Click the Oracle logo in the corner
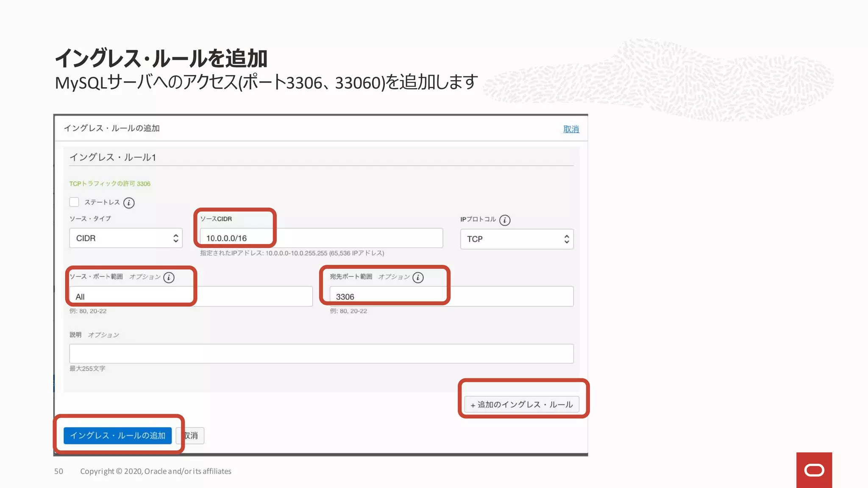The width and height of the screenshot is (868, 488). (x=814, y=470)
